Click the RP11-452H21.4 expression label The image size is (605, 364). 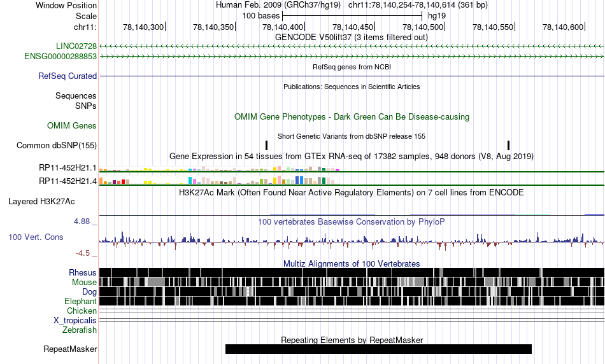tap(68, 181)
